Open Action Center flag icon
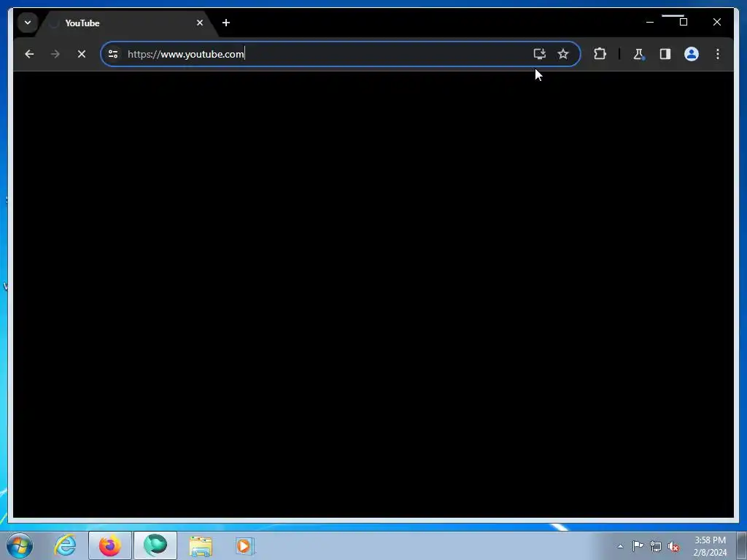This screenshot has width=747, height=560. point(638,546)
